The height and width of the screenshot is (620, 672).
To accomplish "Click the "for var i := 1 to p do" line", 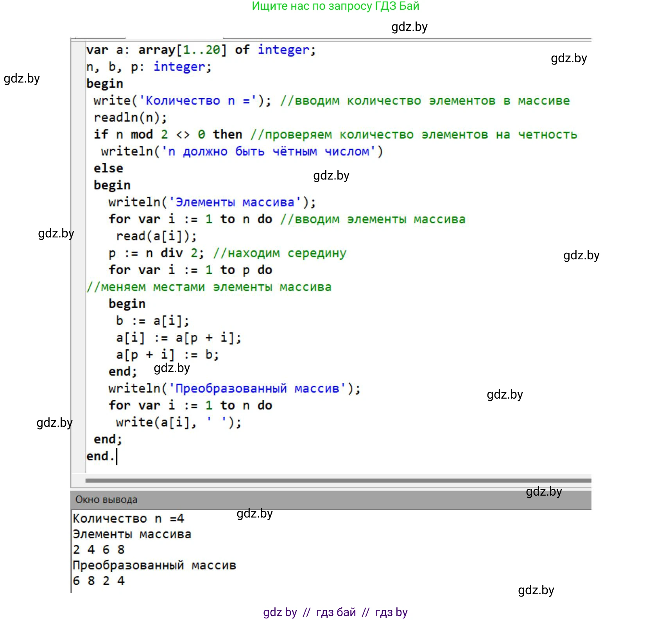I will pos(190,270).
